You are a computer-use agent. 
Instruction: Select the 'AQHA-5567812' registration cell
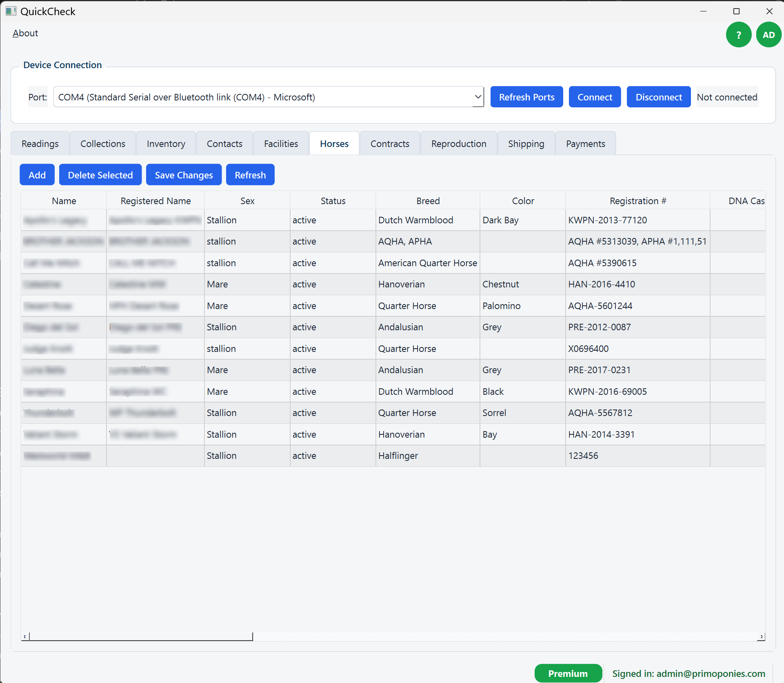(638, 413)
